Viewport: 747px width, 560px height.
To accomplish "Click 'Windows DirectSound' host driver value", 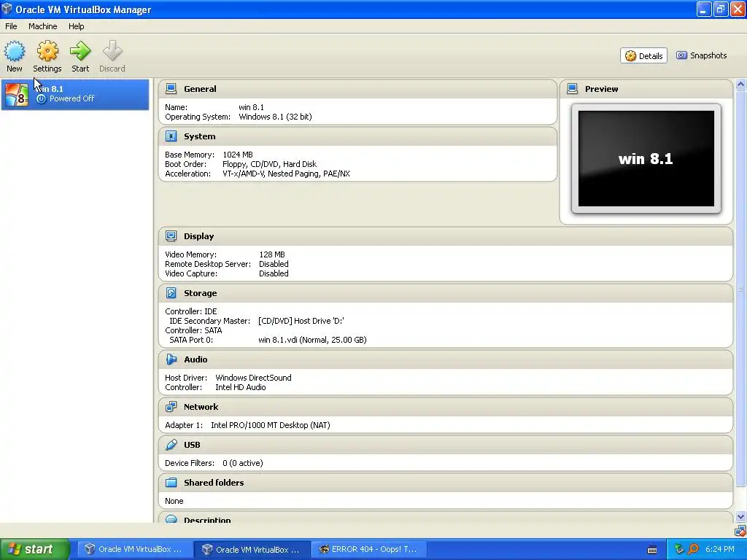I will 253,378.
